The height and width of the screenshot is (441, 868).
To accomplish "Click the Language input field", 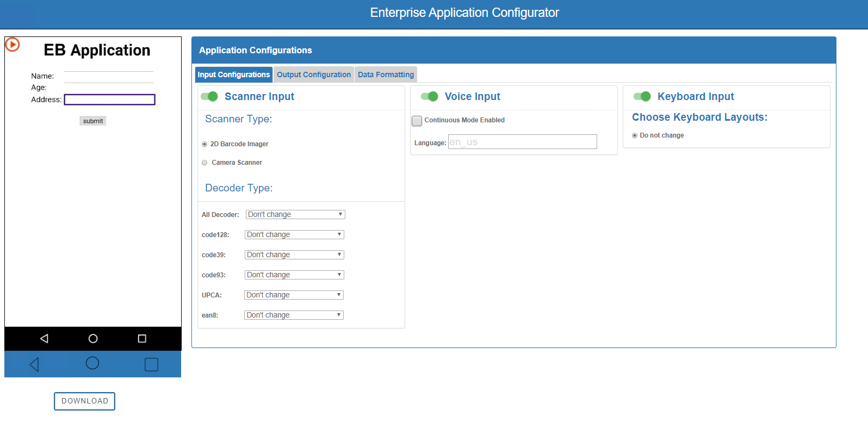I will click(x=522, y=142).
